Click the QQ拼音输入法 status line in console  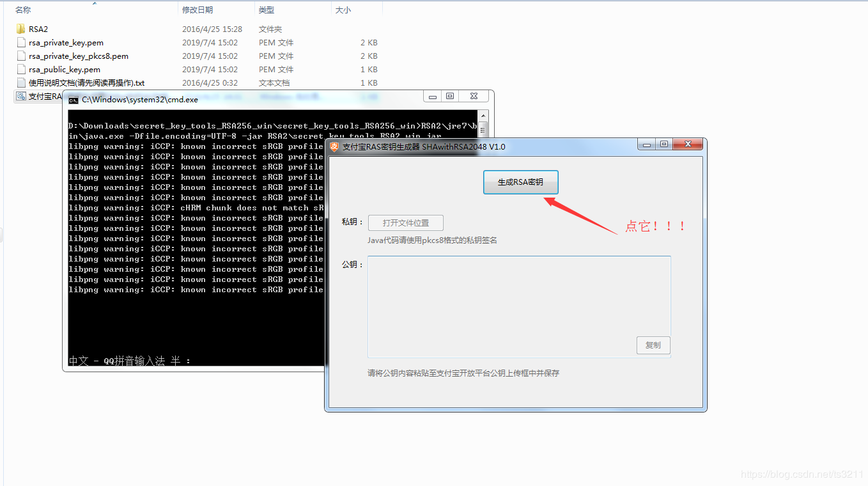[130, 361]
